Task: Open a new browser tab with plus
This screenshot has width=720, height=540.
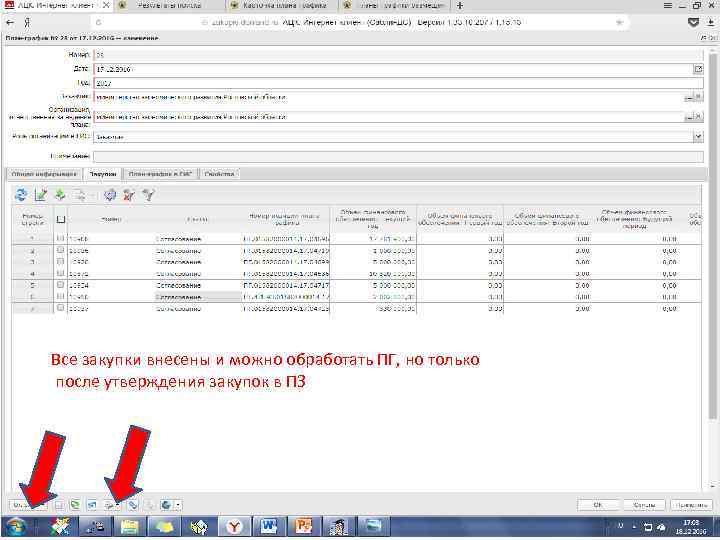Action: [x=460, y=6]
